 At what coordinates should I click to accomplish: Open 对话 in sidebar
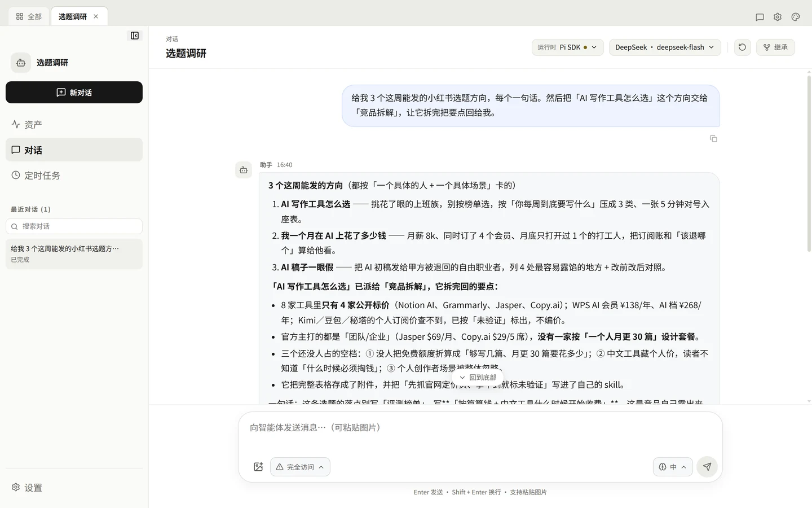[x=74, y=150]
